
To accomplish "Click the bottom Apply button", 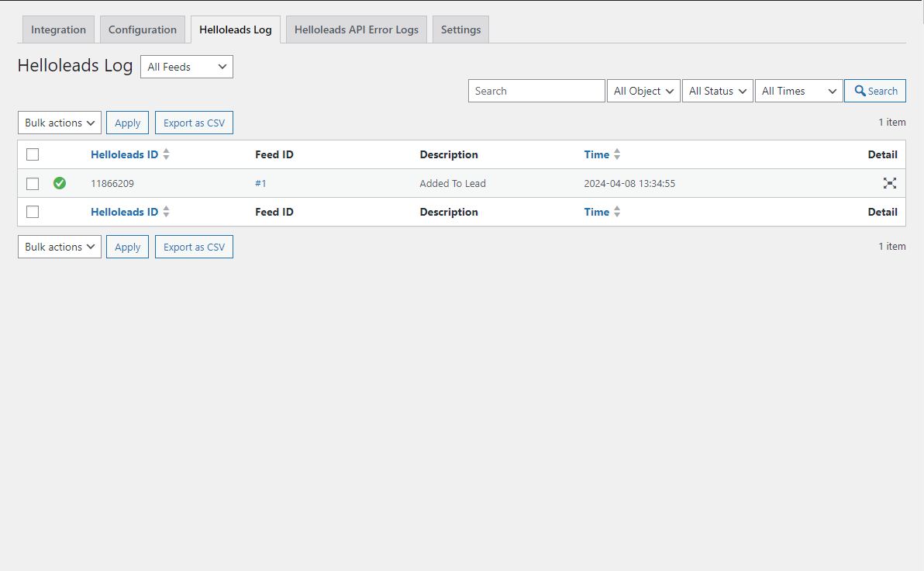I will point(127,247).
